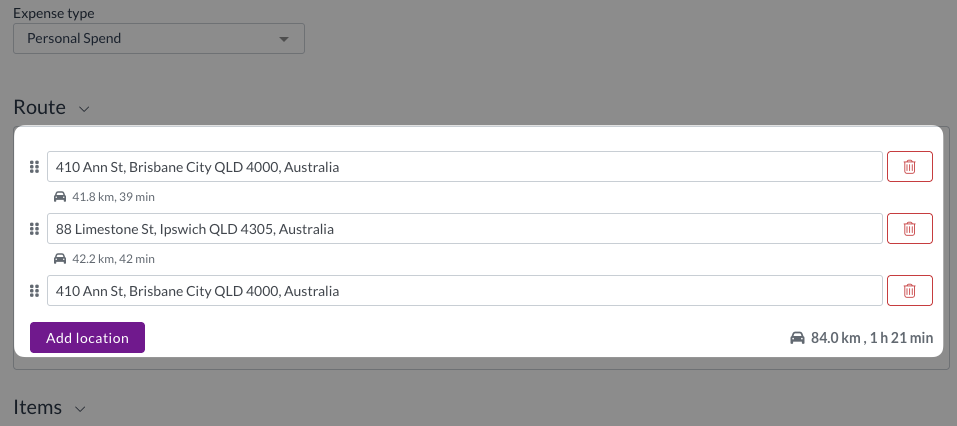Click drag handle beside 88 Limestone St

click(34, 229)
